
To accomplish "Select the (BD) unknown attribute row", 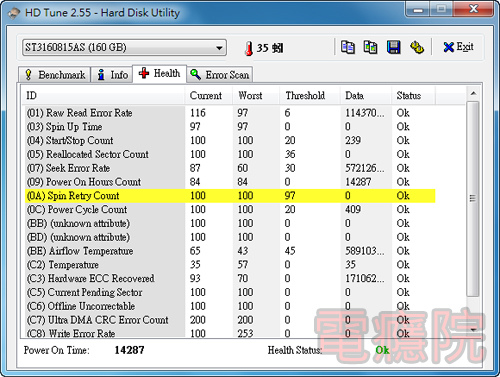I will 230,237.
